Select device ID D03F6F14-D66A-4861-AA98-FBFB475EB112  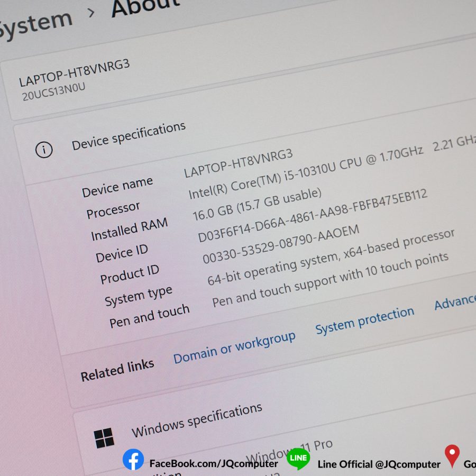pyautogui.click(x=313, y=216)
